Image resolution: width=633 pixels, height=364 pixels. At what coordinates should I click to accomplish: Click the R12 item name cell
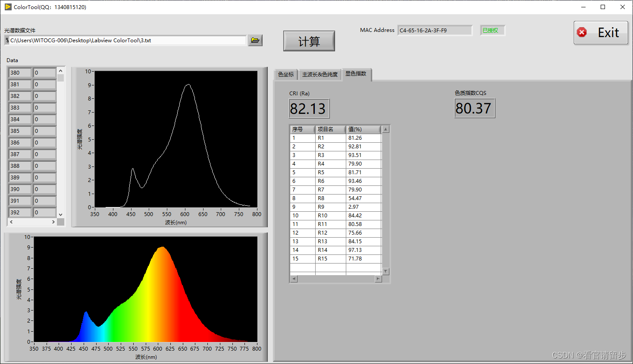(x=331, y=233)
